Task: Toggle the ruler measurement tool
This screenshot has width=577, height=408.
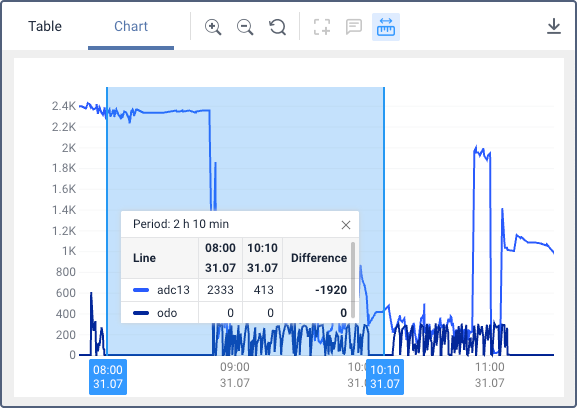Action: tap(386, 27)
